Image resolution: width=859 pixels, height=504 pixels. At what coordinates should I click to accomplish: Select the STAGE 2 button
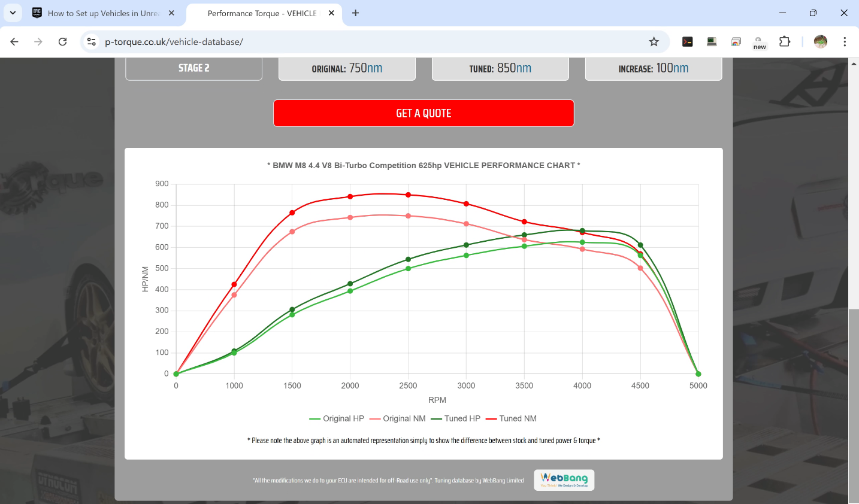[193, 68]
